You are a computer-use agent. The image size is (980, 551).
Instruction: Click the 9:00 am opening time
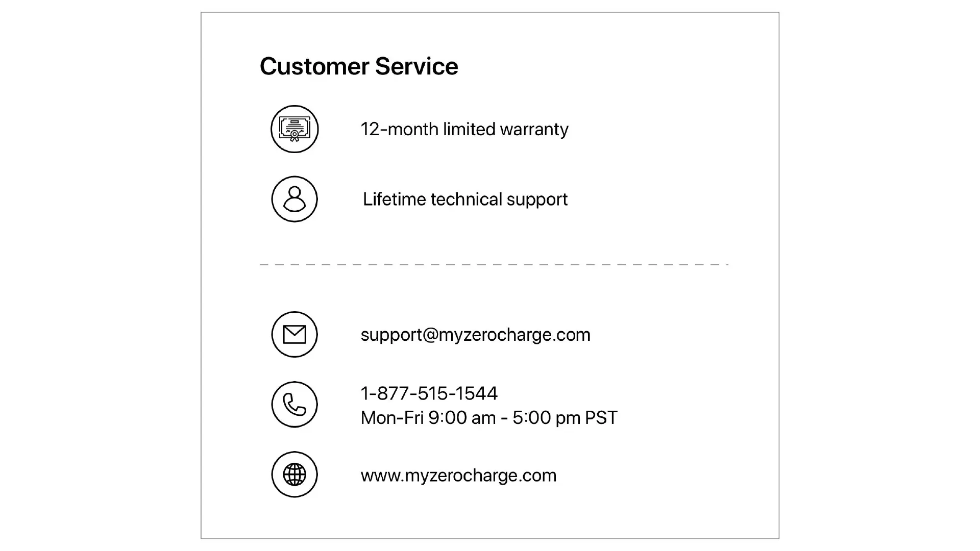click(461, 418)
